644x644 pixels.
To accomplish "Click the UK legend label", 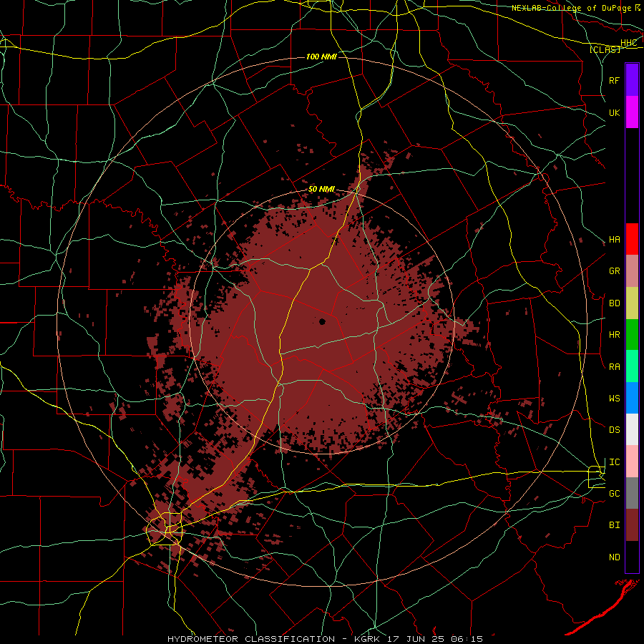I will click(614, 112).
